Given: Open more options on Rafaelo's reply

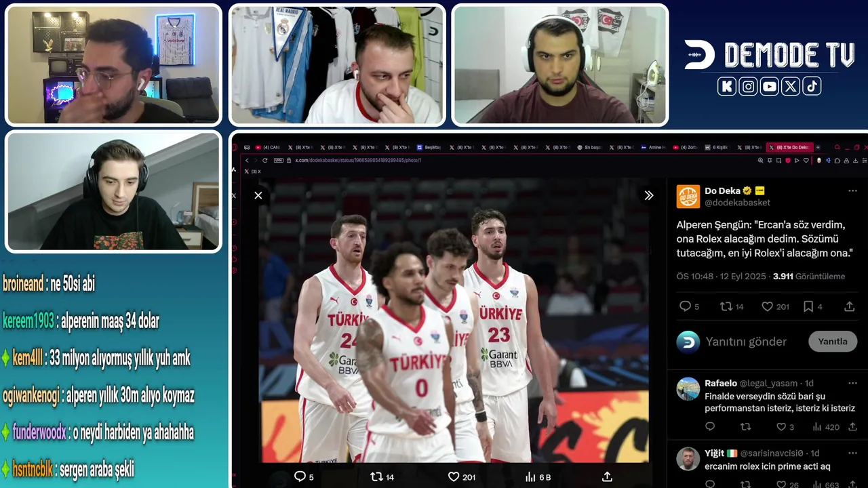Looking at the screenshot, I should 852,383.
